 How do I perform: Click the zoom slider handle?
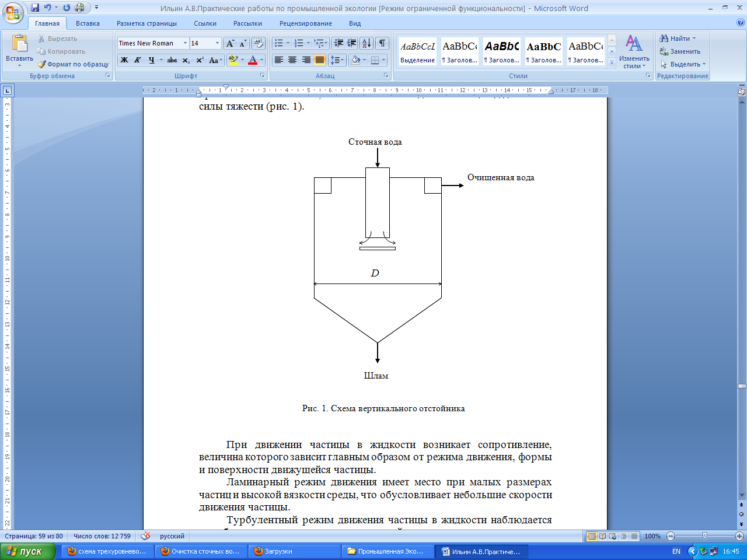point(704,536)
